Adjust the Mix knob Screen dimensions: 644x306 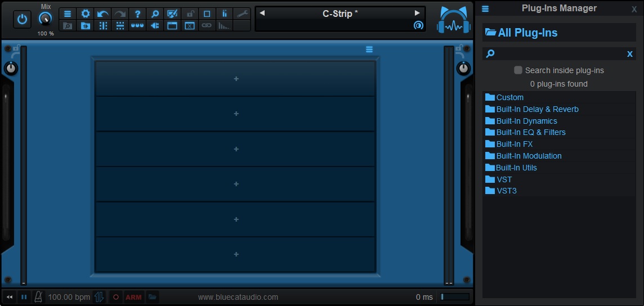[x=45, y=19]
